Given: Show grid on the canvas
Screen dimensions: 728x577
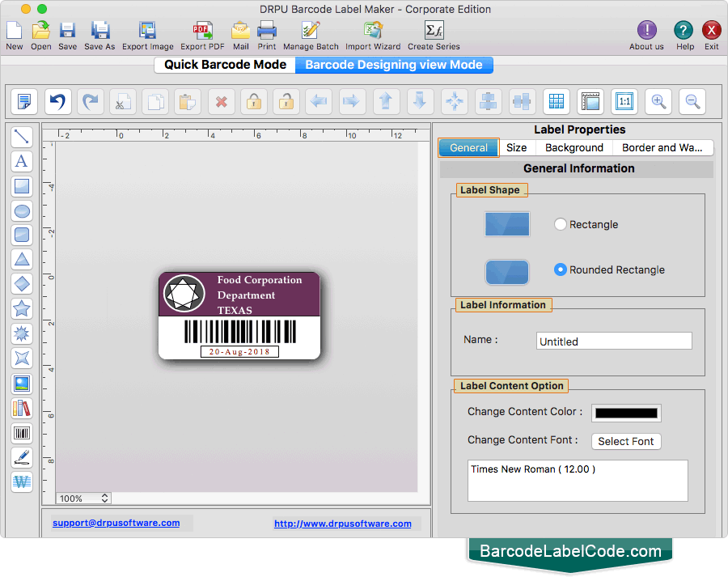Looking at the screenshot, I should (557, 101).
